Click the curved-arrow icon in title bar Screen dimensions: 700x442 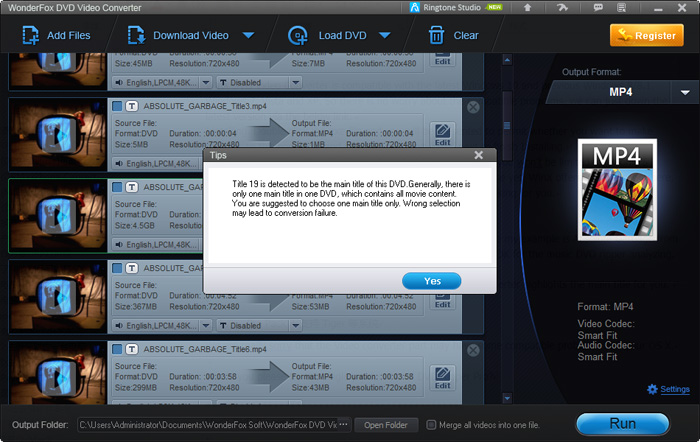point(562,8)
